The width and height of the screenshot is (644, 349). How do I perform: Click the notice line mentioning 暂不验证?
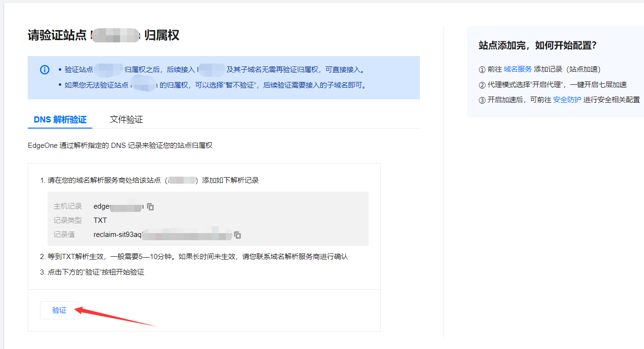point(216,85)
